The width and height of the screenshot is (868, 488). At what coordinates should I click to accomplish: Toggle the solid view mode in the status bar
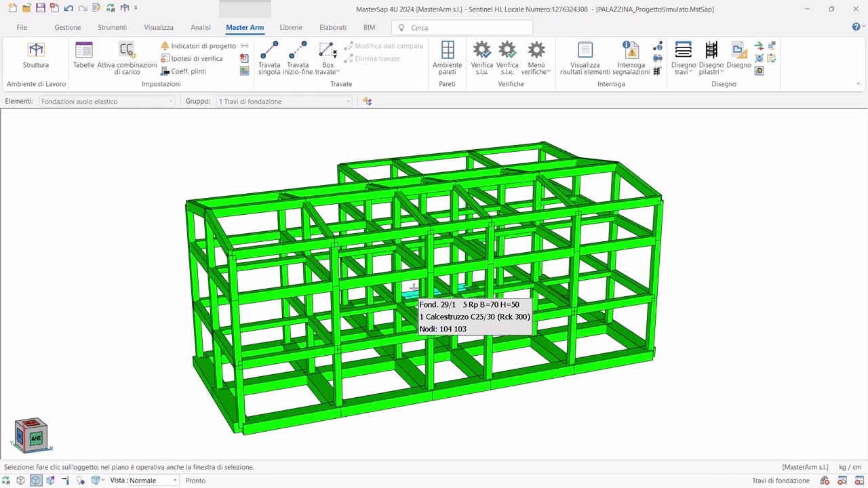coord(36,481)
